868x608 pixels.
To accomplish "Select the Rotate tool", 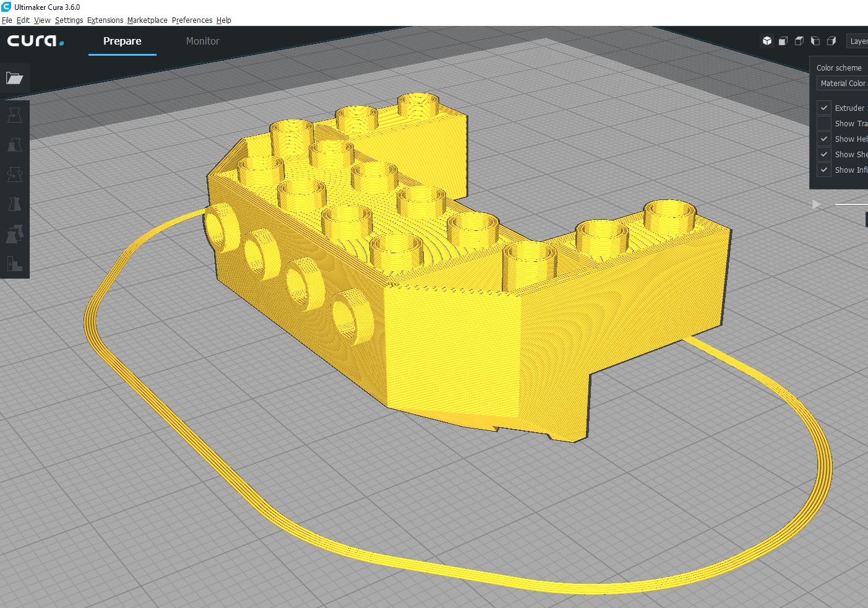I will point(14,175).
